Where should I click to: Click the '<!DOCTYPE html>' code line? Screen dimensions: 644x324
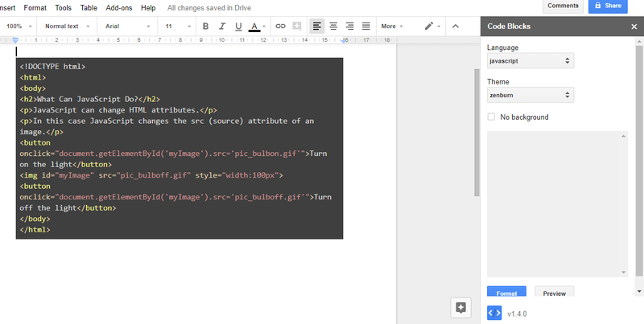click(x=52, y=67)
